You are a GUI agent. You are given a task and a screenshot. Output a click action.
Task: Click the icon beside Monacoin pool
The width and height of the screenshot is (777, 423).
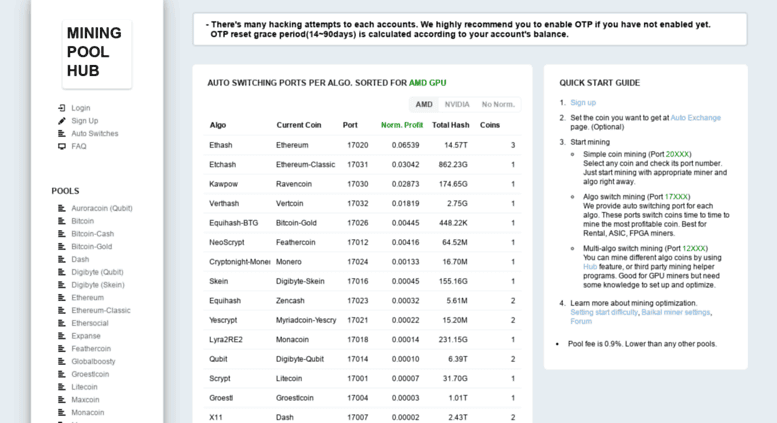[x=61, y=413]
